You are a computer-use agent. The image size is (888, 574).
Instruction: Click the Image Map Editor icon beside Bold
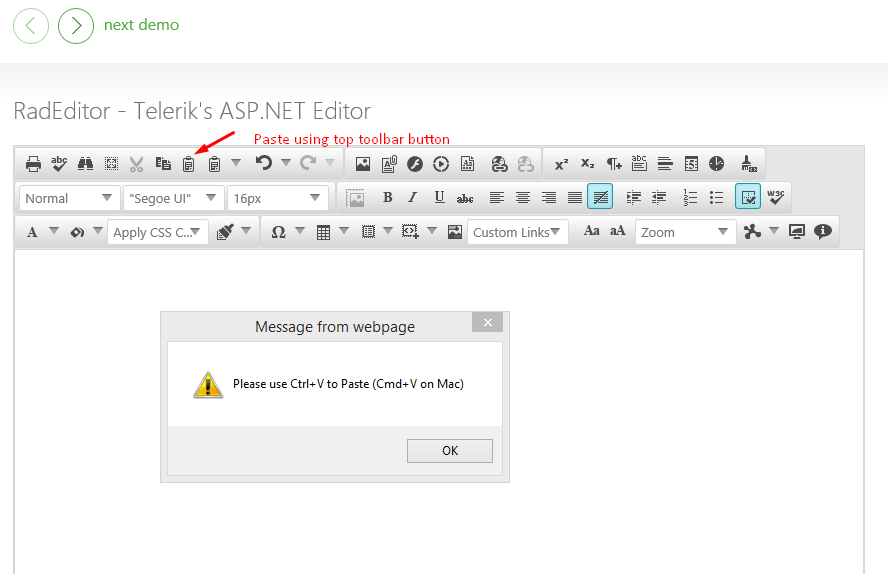click(356, 198)
